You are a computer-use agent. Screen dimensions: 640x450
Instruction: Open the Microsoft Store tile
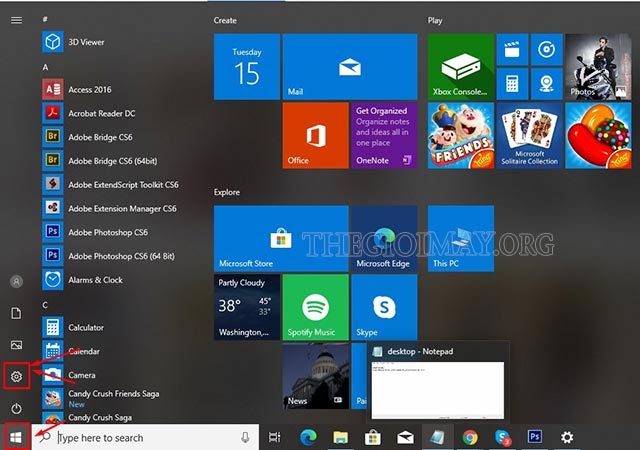click(x=281, y=238)
